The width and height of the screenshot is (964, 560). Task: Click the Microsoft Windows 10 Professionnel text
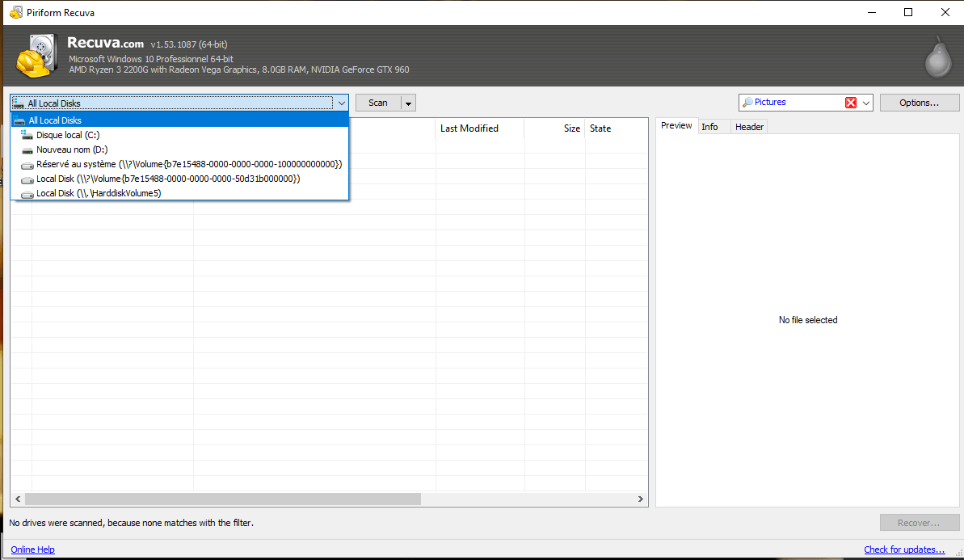point(150,59)
